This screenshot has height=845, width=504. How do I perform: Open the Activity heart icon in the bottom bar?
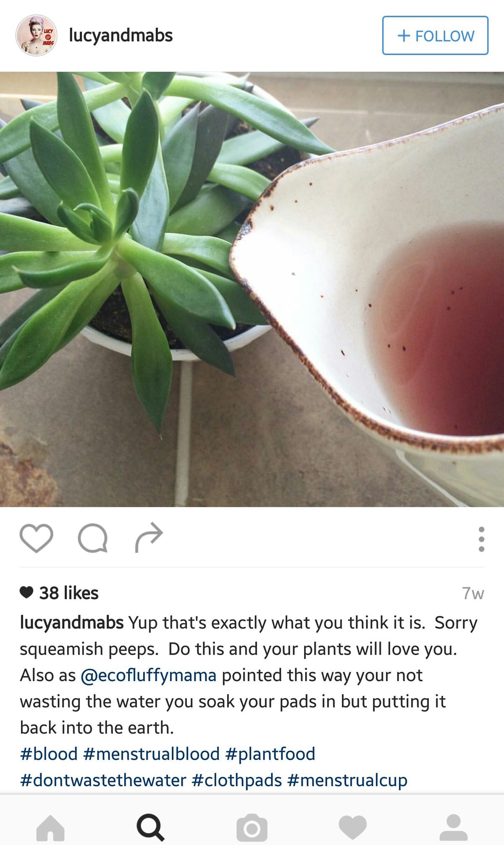[x=352, y=828]
